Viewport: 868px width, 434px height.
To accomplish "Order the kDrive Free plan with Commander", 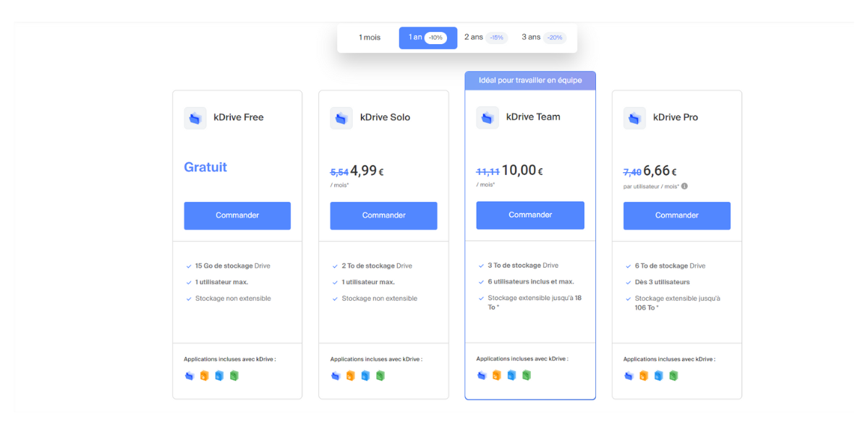I will (237, 216).
